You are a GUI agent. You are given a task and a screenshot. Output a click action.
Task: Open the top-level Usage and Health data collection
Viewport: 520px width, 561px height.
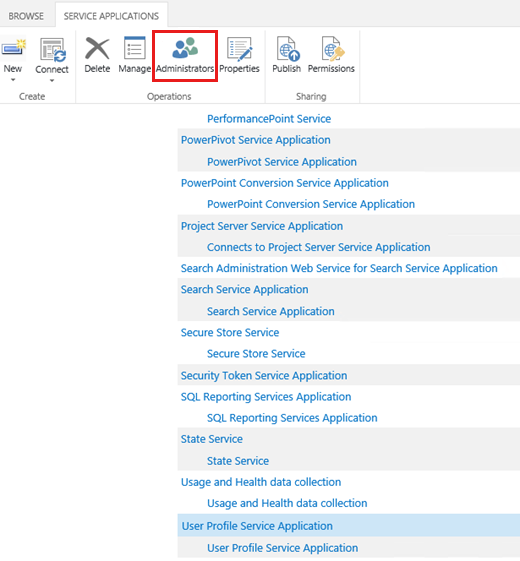(x=261, y=482)
